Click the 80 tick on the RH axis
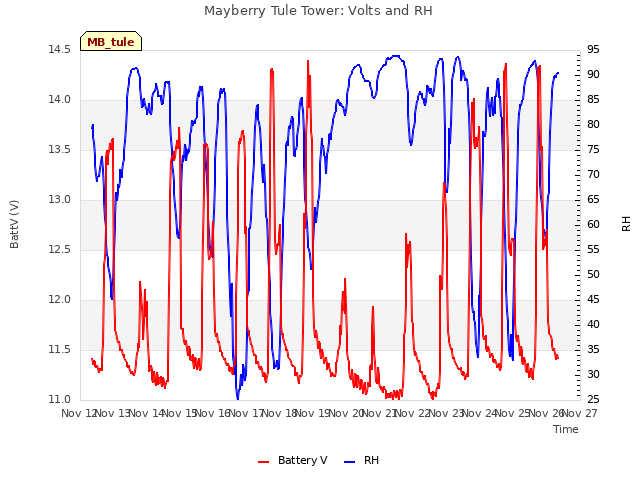Image resolution: width=640 pixels, height=480 pixels. pos(593,124)
